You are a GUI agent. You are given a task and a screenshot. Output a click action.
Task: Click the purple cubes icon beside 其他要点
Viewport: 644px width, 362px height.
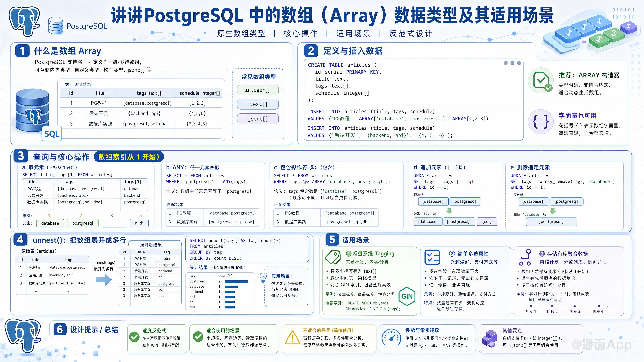click(x=490, y=339)
